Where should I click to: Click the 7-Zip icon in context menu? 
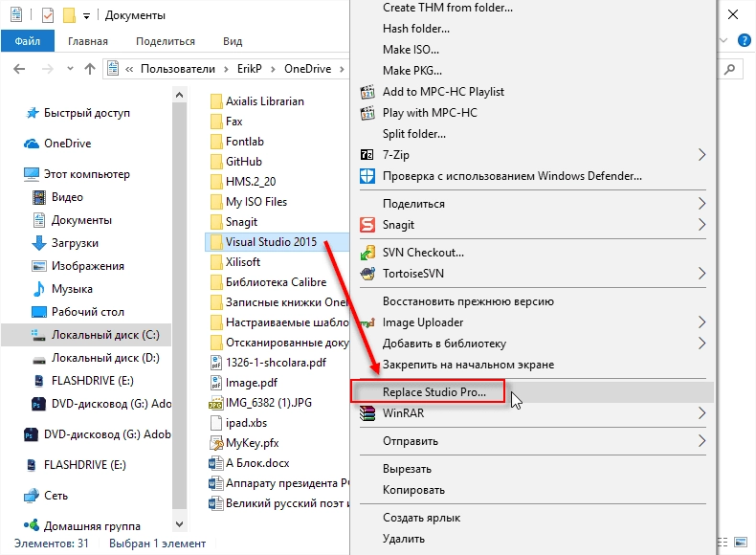[x=367, y=155]
